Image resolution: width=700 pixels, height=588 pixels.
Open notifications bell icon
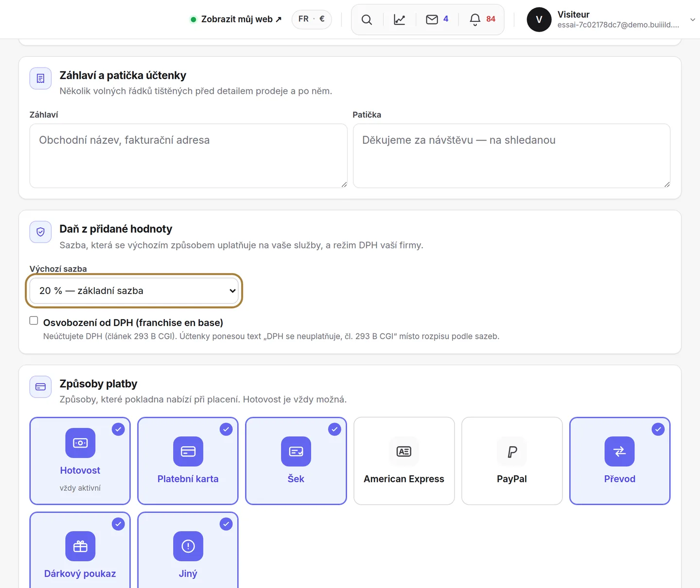click(x=475, y=19)
